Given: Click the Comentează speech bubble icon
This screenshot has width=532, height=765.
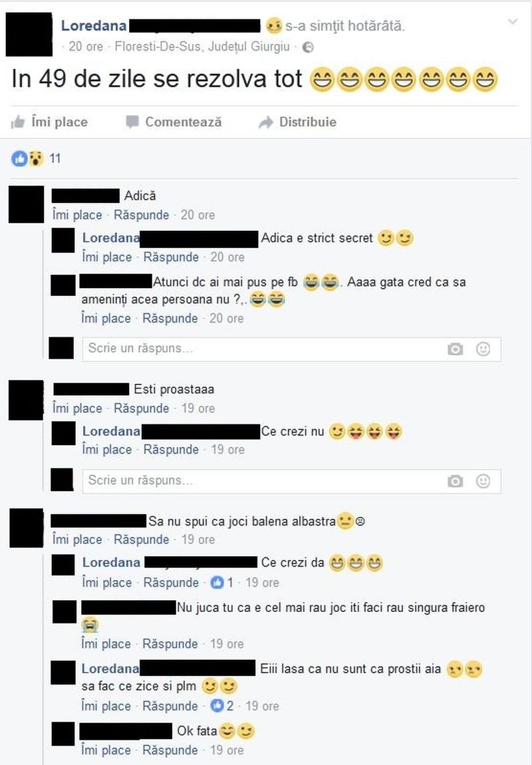Looking at the screenshot, I should click(x=132, y=122).
